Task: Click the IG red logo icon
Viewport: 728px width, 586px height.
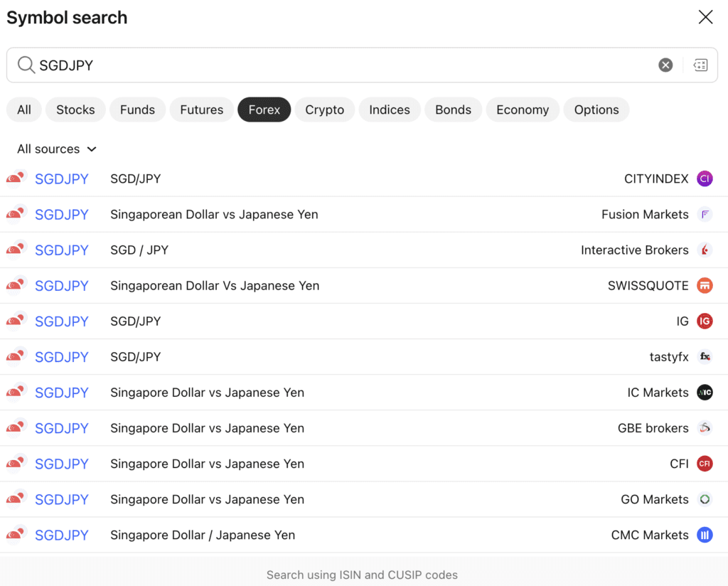Action: tap(705, 321)
